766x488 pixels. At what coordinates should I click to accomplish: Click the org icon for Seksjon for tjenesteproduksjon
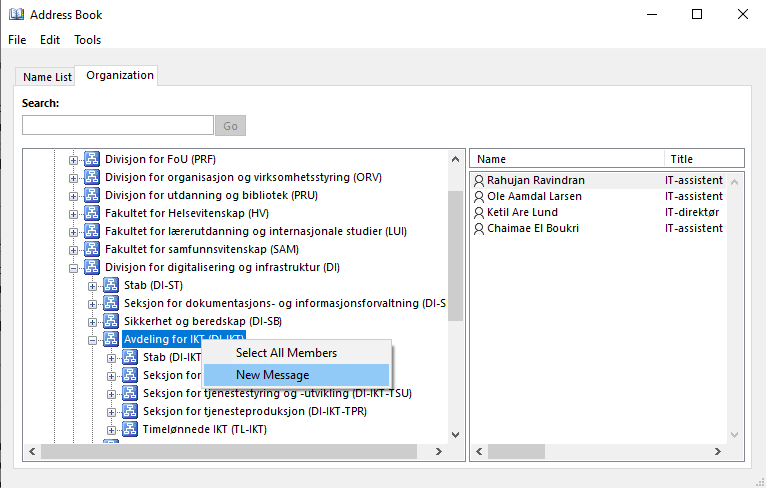coord(130,411)
